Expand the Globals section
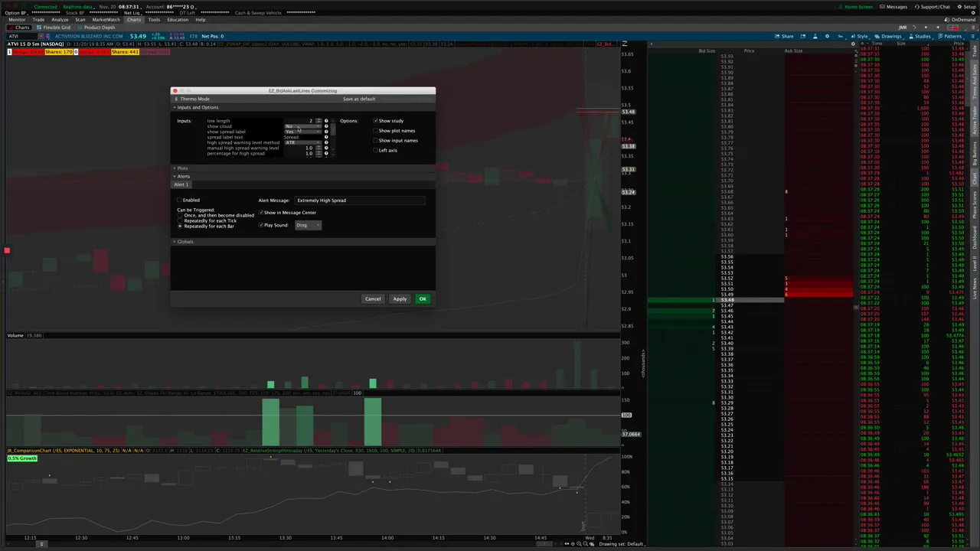 coord(175,242)
